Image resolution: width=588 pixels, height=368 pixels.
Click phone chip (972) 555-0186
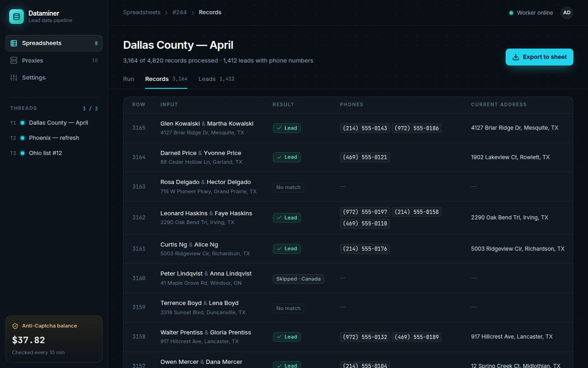pyautogui.click(x=417, y=128)
